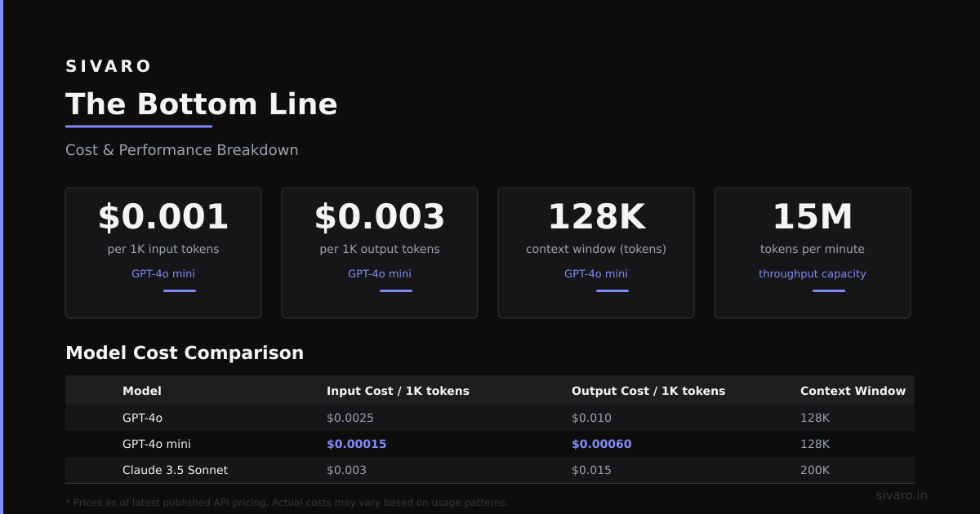980x514 pixels.
Task: Click the highlighted $0.00060 output cost
Action: [x=601, y=444]
